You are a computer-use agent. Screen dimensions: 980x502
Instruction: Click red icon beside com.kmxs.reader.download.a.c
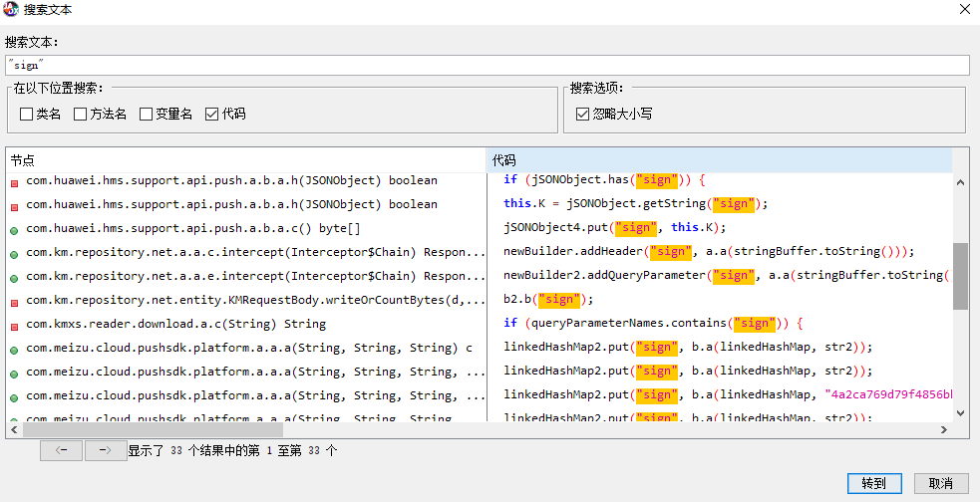tap(15, 325)
